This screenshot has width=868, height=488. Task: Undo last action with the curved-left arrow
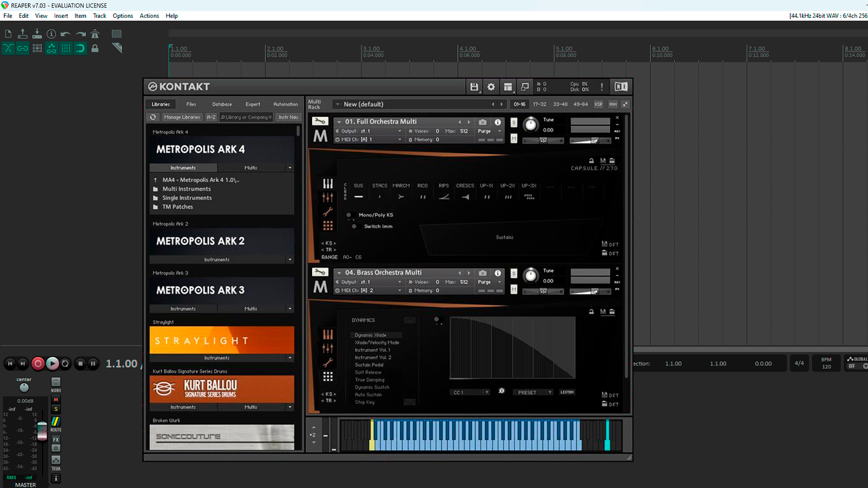pyautogui.click(x=66, y=34)
